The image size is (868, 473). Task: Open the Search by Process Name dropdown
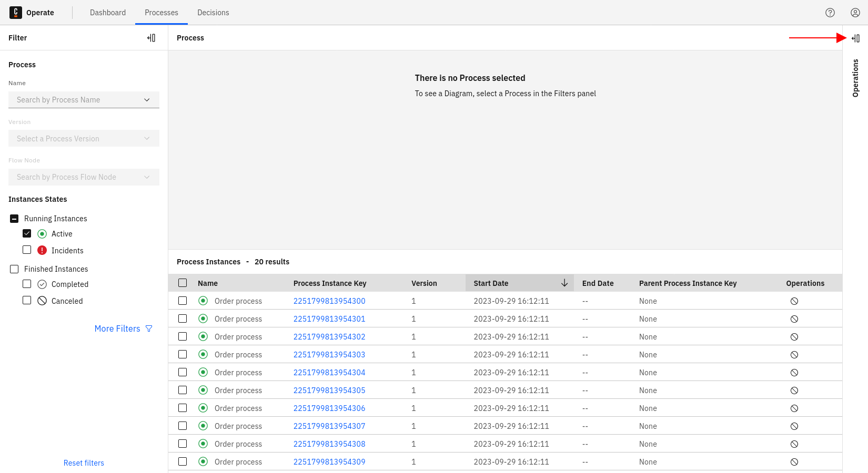click(x=84, y=100)
